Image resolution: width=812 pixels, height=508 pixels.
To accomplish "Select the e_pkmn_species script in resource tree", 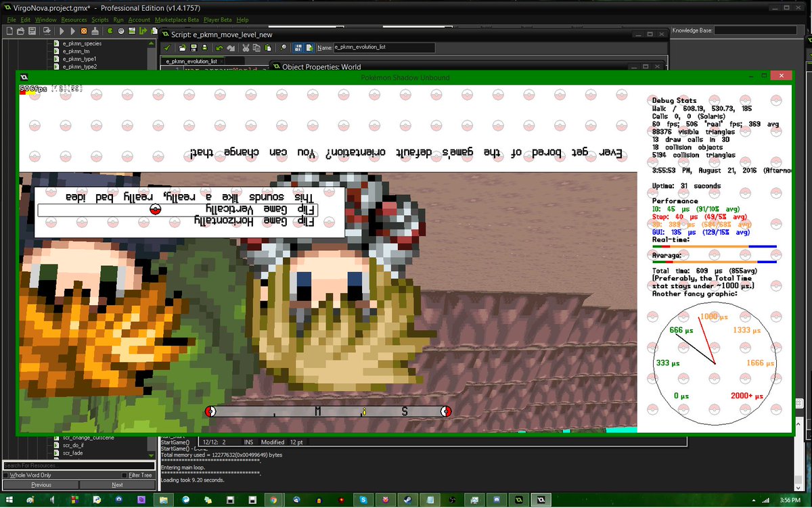I will coord(82,43).
